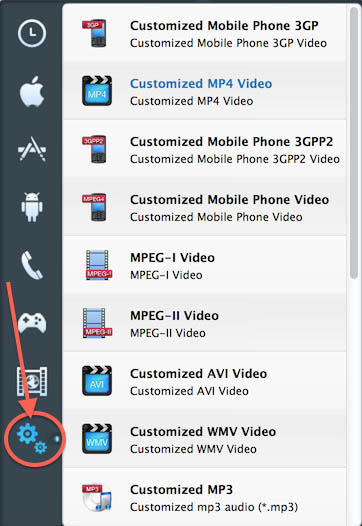Select the web video filmstrip category icon
This screenshot has width=362, height=526.
click(x=32, y=381)
